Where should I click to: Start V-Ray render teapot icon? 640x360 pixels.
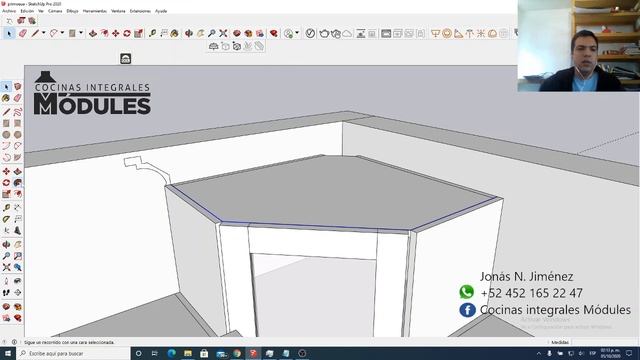tap(324, 33)
